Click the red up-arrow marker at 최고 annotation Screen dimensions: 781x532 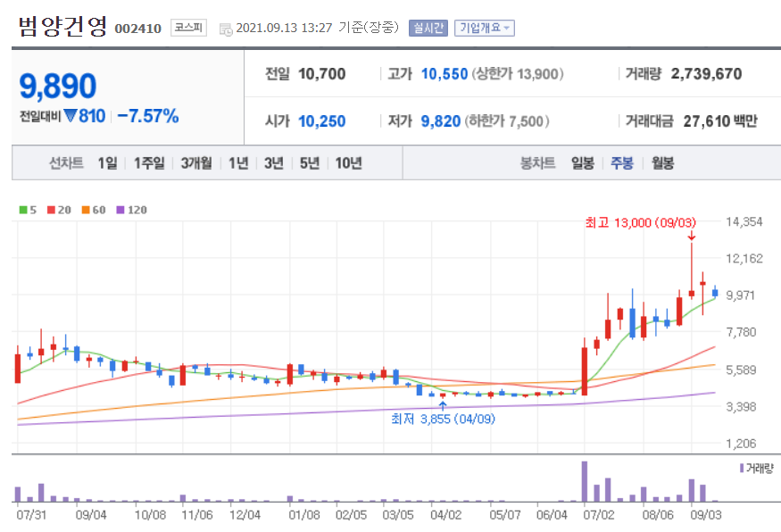(x=693, y=237)
